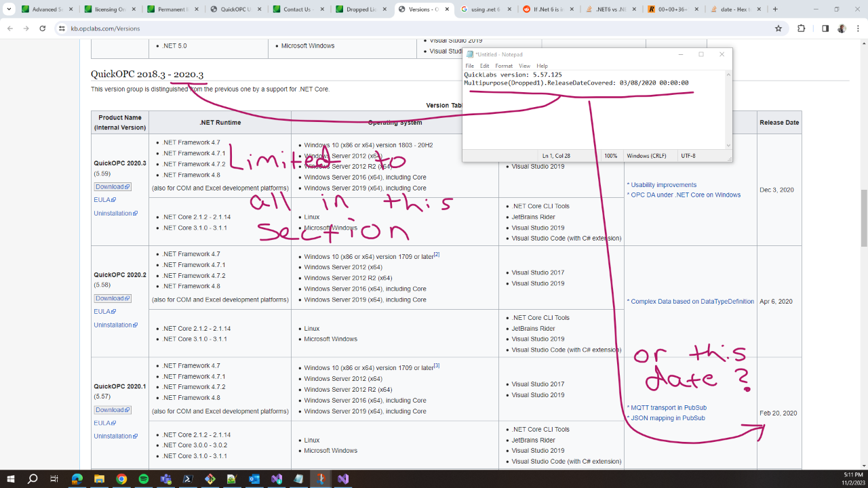Open the Notepad Format menu

504,66
